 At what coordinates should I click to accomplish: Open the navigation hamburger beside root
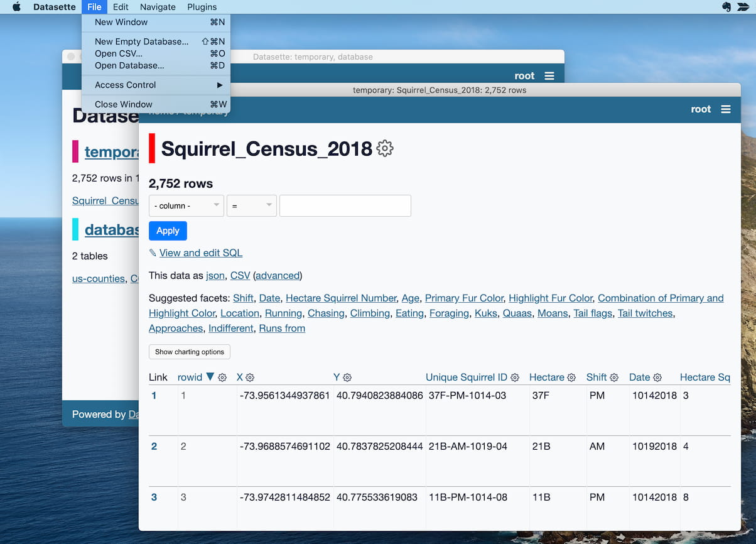[726, 109]
